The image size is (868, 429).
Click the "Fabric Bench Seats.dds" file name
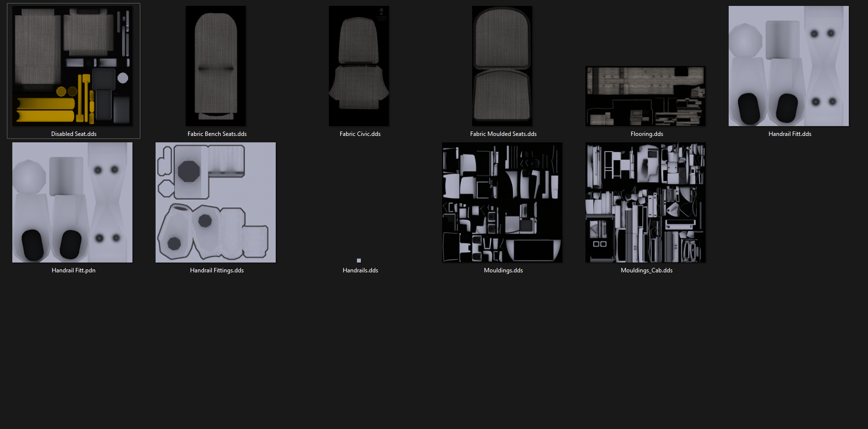pos(217,134)
